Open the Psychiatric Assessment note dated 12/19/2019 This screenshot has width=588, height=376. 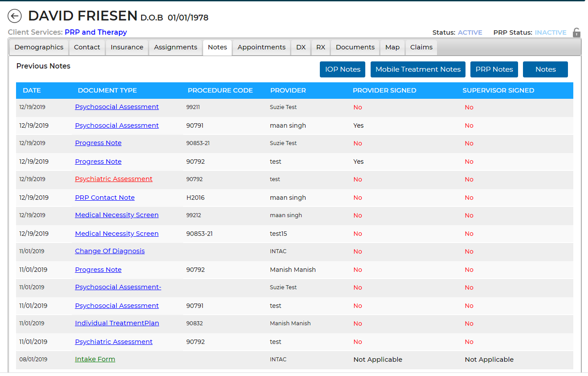point(114,179)
